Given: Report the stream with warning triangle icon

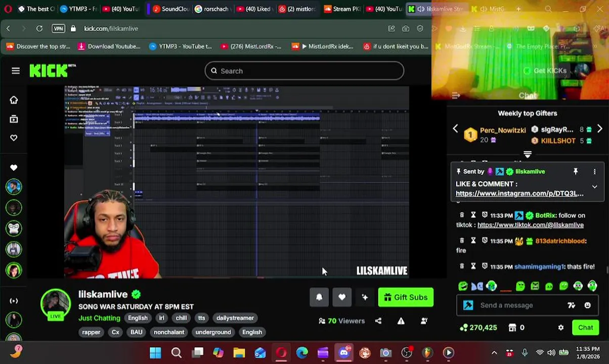Looking at the screenshot, I should (401, 321).
